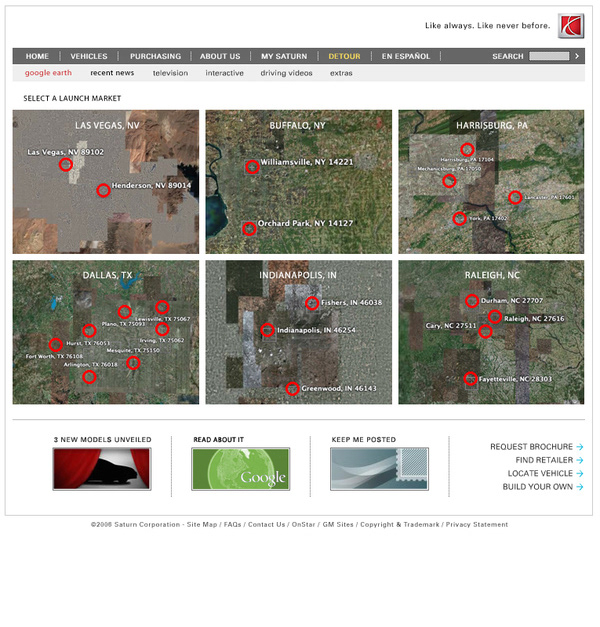This screenshot has height=627, width=600.
Task: Click the Request Brochure arrow icon
Action: click(580, 447)
